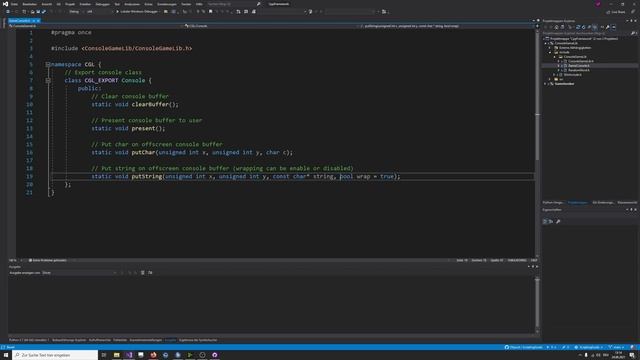Open the Debuggen menu

pos(102,4)
